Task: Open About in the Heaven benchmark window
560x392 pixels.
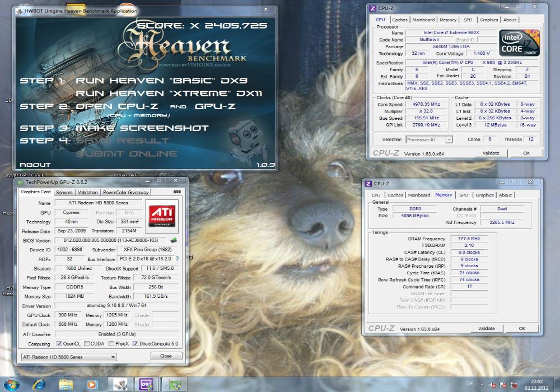Action: click(35, 165)
